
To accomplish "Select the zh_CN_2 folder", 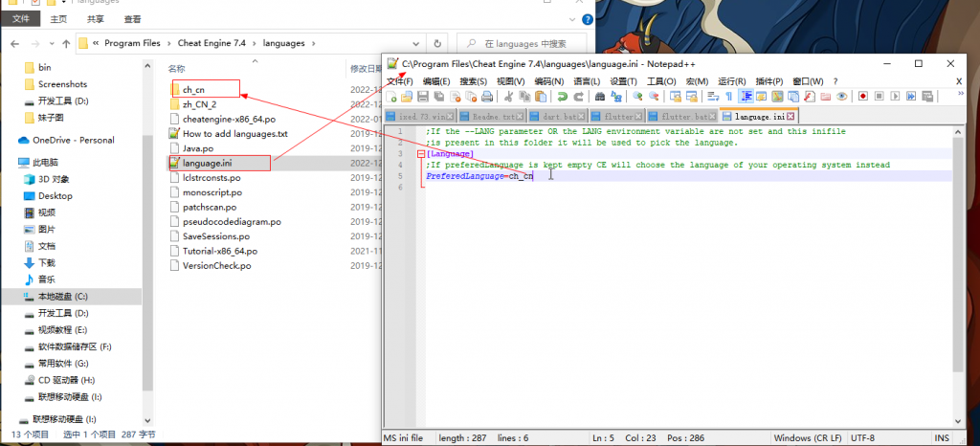I will point(199,104).
